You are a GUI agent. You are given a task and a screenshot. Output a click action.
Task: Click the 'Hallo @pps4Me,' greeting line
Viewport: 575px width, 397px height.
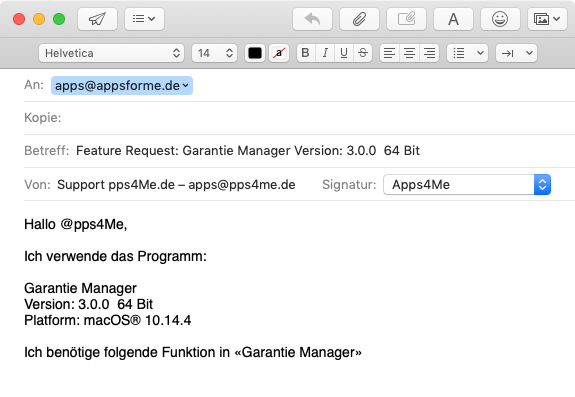click(x=76, y=224)
